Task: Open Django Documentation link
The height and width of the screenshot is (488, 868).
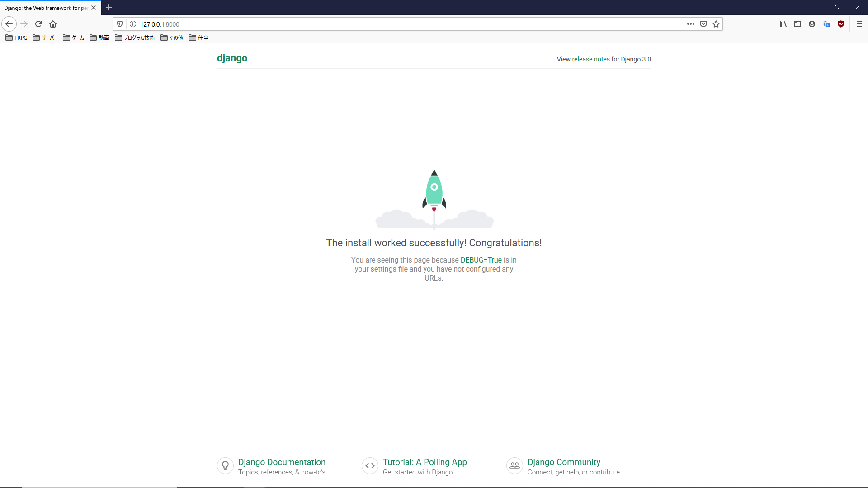Action: pos(282,462)
